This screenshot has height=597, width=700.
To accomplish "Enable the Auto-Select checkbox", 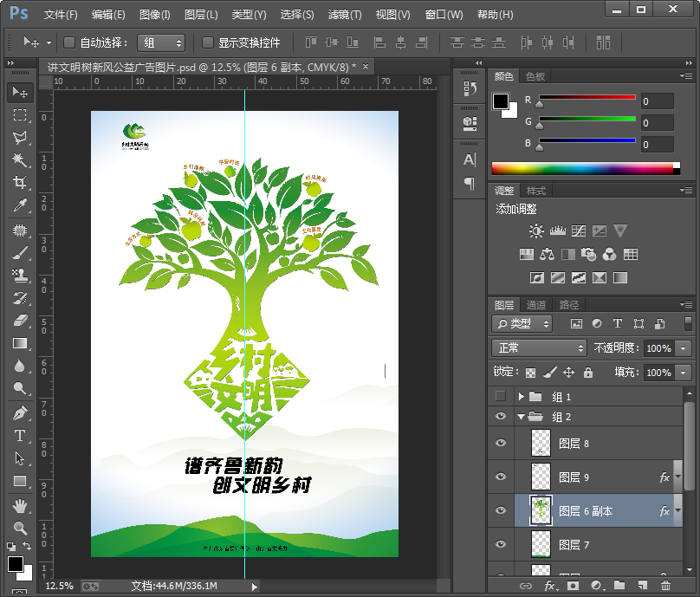I will [x=69, y=42].
